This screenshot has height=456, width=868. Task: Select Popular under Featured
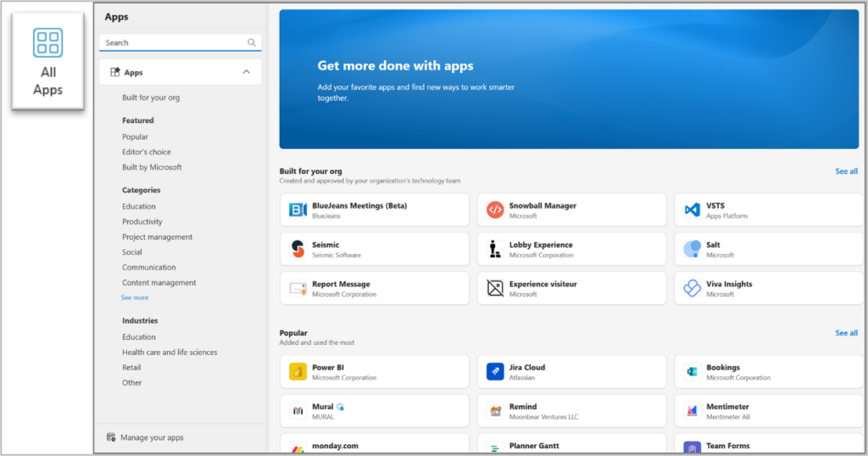click(x=135, y=136)
